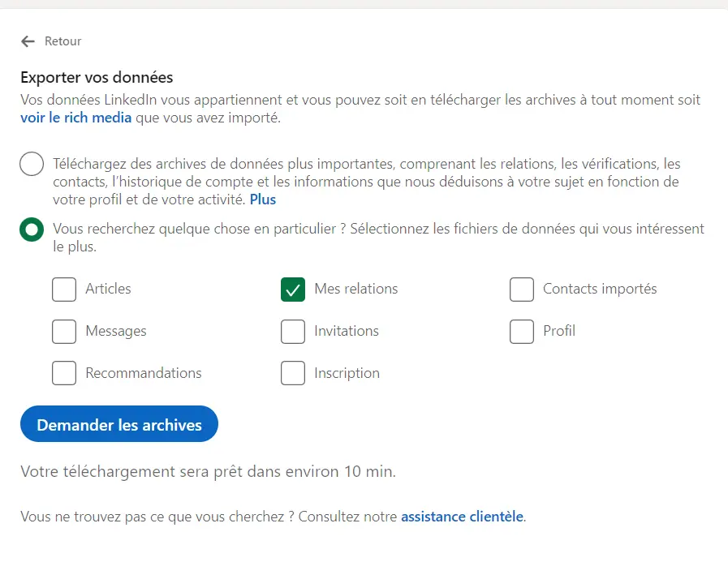Screen dimensions: 728x562
Task: Open the voir le rich media link
Action: [75, 117]
